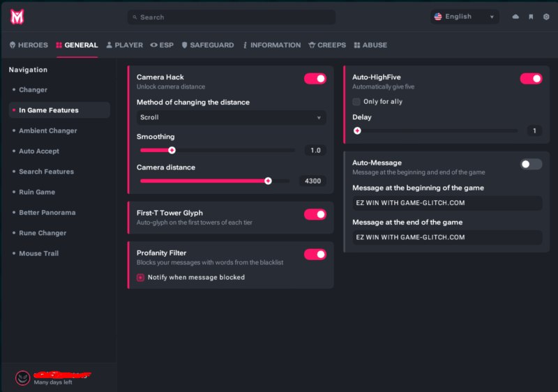Click the creature icon beside CREEPS
The image size is (558, 392).
(312, 45)
